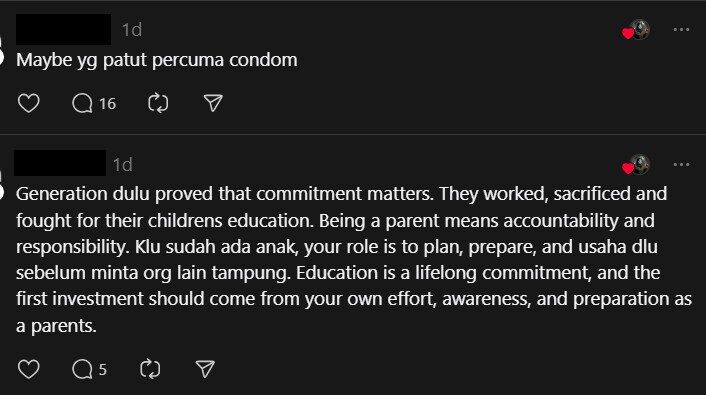Open the first post's author profile name

point(63,29)
